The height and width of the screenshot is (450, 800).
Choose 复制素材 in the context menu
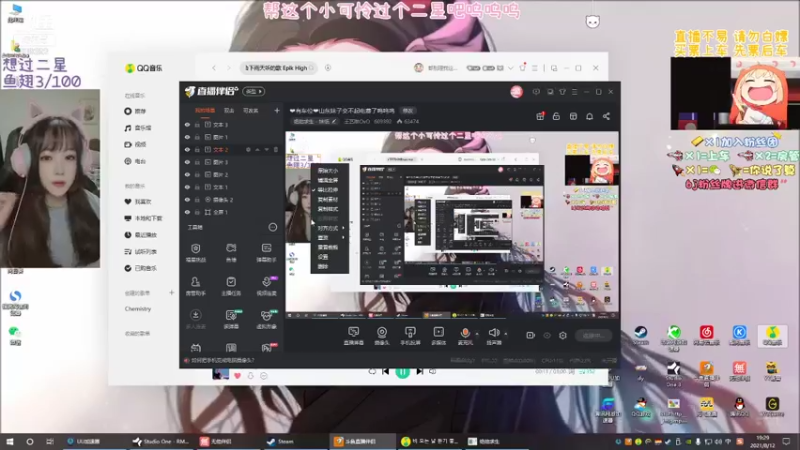330,199
